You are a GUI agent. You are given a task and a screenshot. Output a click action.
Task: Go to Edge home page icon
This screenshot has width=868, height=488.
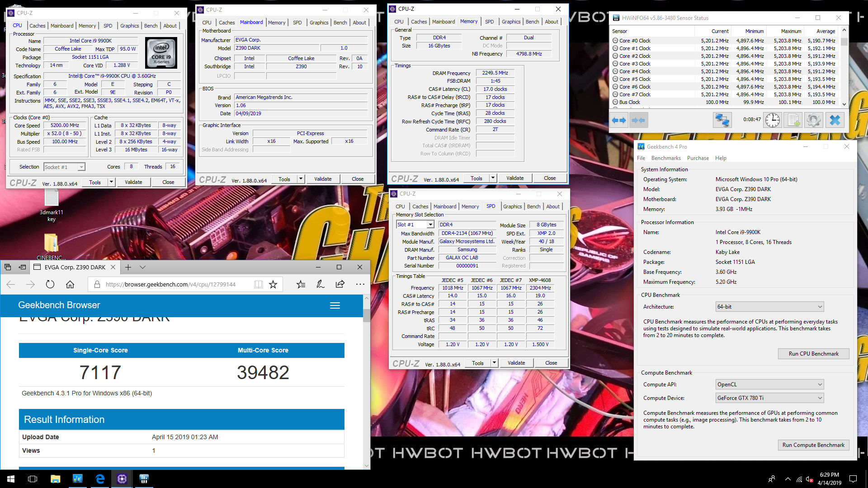coord(70,284)
